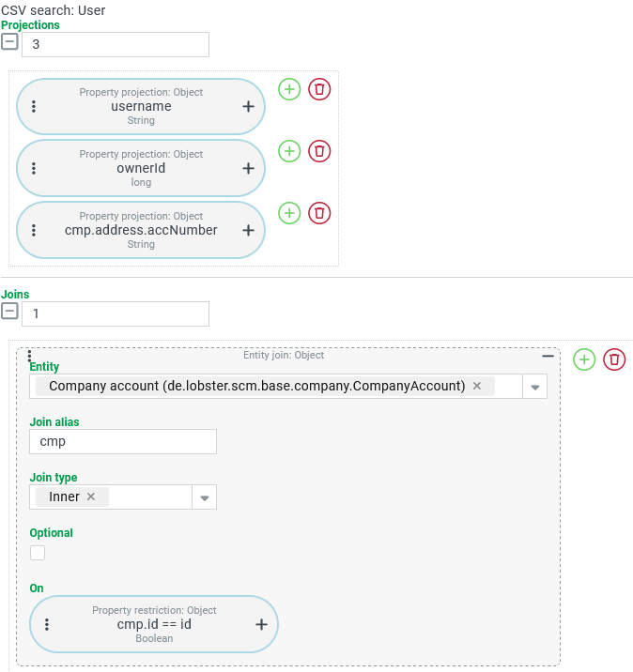Collapse the Projections list
Image resolution: width=633 pixels, height=672 pixels.
pos(9,42)
